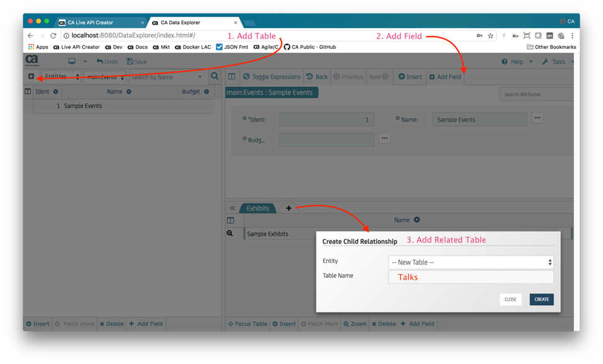603x364 pixels.
Task: Open display options dropdown arrow
Action: click(85, 61)
